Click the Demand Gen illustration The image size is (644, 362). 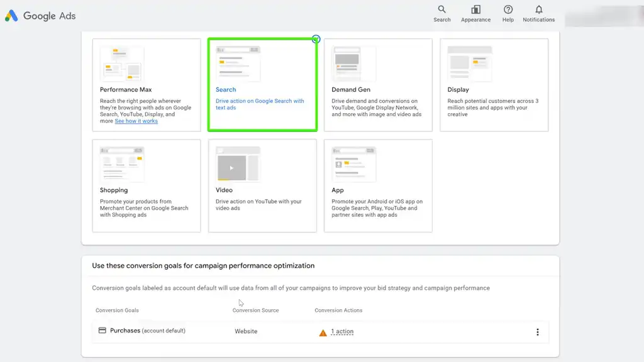(353, 63)
